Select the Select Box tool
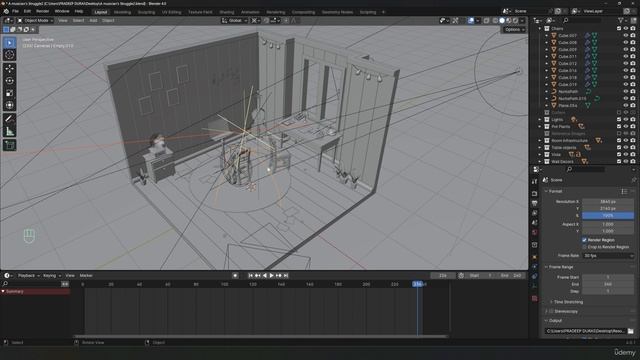640x360 pixels. (x=9, y=43)
